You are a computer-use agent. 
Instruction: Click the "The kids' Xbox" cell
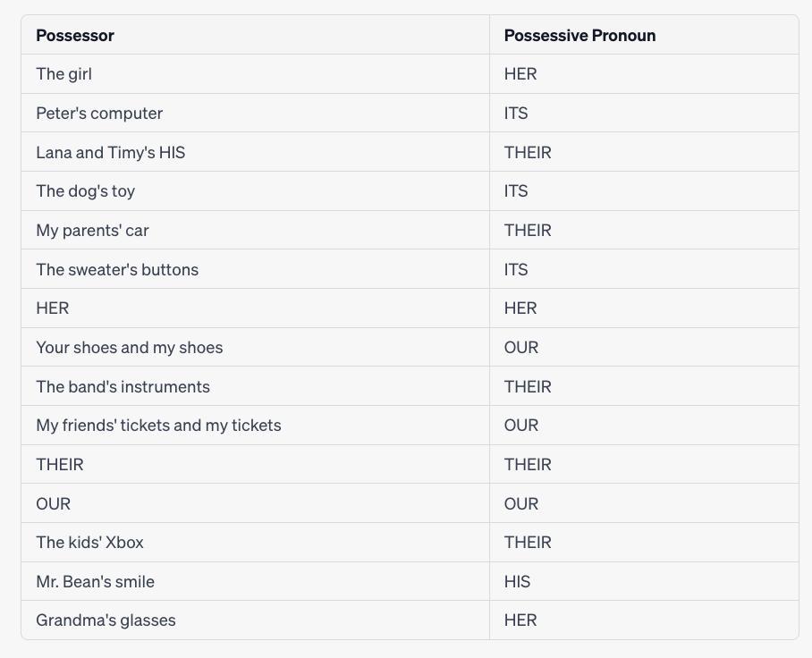[89, 543]
